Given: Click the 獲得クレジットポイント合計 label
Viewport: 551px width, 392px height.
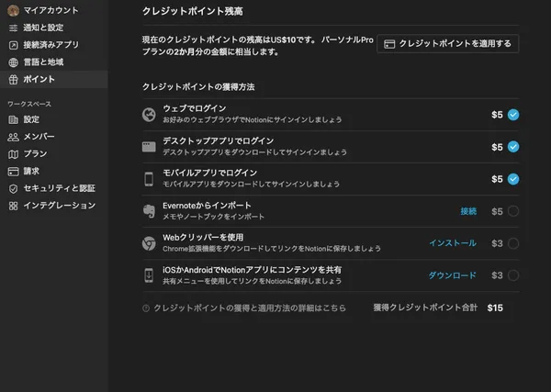Looking at the screenshot, I should coord(425,308).
